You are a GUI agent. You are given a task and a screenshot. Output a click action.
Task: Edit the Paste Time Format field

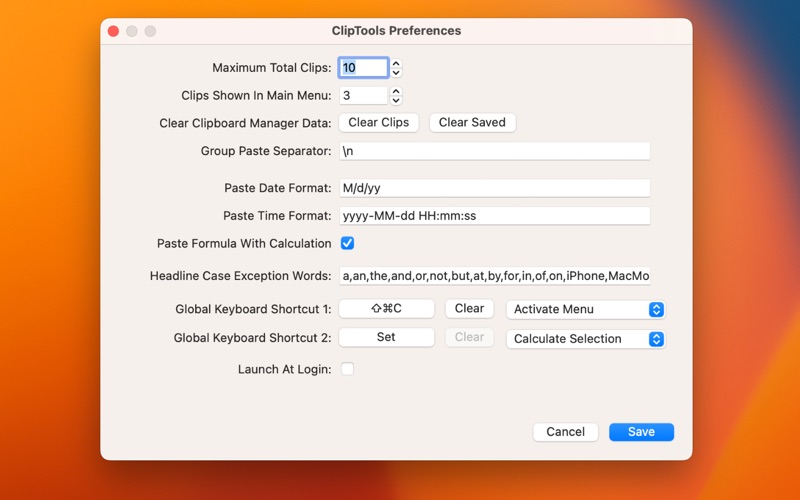point(494,216)
